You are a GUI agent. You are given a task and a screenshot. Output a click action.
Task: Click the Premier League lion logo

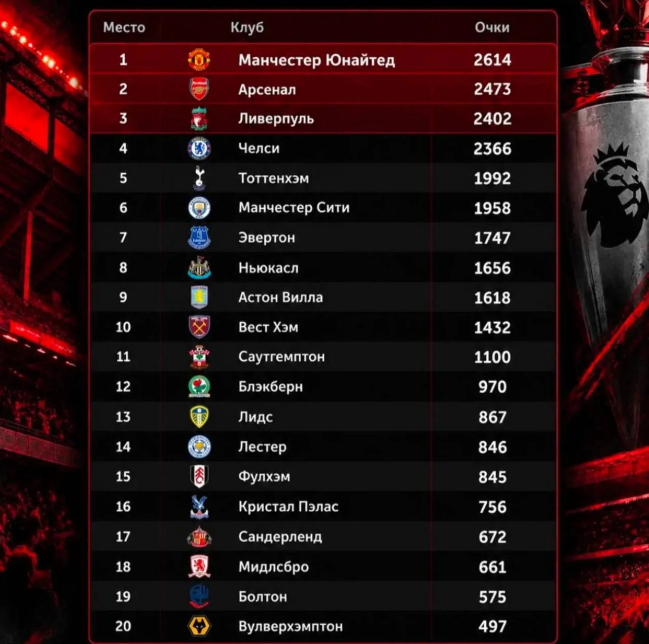(x=614, y=195)
